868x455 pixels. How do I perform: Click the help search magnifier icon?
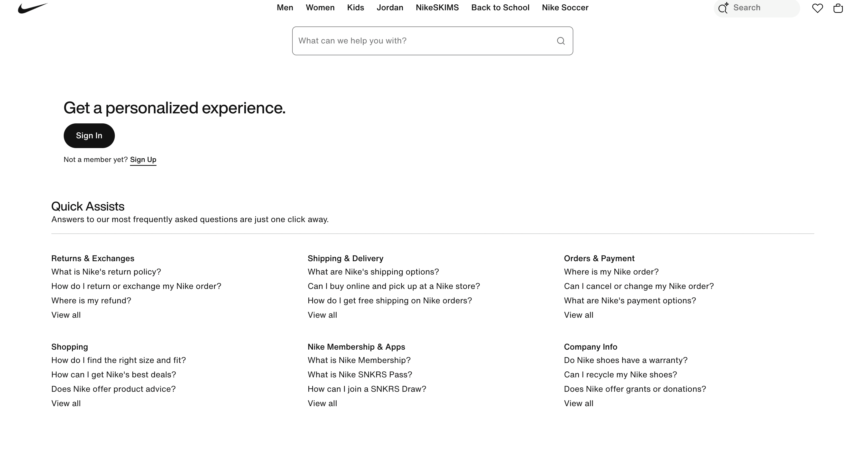(561, 41)
